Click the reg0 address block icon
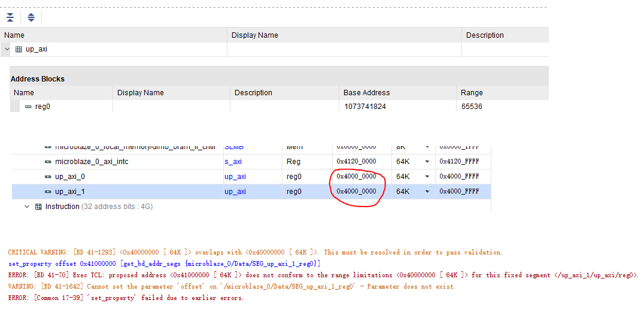 point(28,107)
